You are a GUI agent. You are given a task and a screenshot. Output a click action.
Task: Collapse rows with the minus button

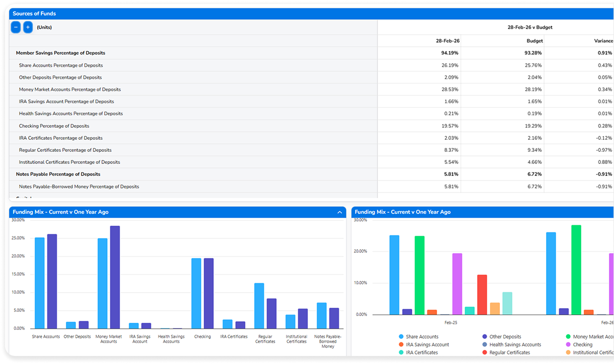[16, 27]
